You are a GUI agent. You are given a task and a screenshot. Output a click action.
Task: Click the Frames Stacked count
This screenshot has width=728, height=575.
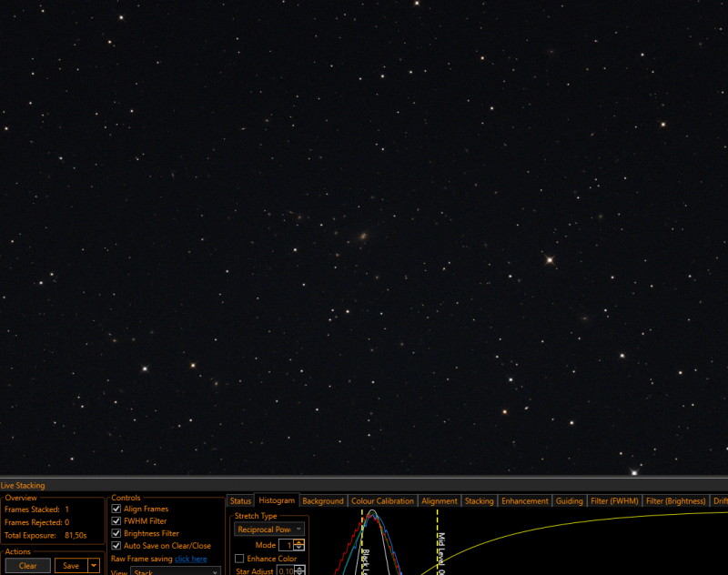(66, 509)
